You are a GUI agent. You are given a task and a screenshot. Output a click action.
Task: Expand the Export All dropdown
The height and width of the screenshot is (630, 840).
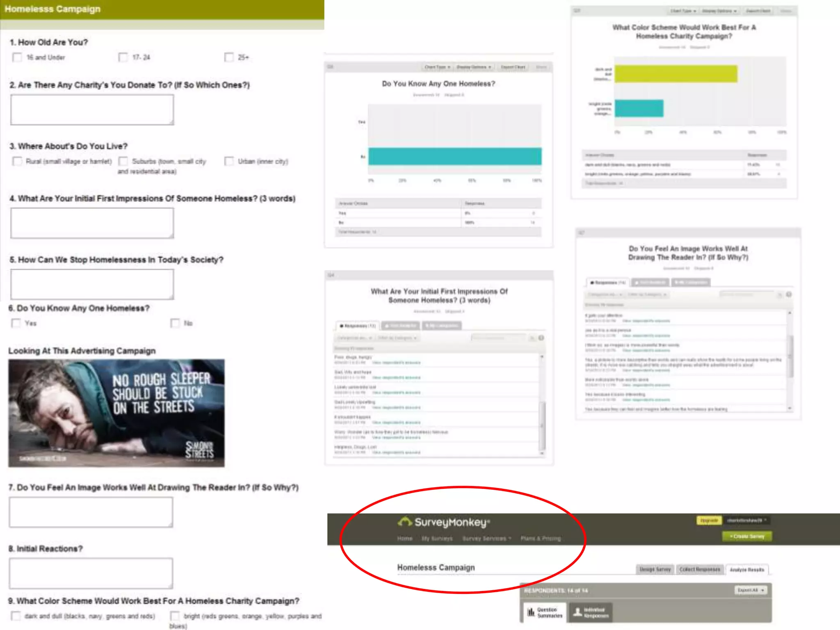pos(751,590)
